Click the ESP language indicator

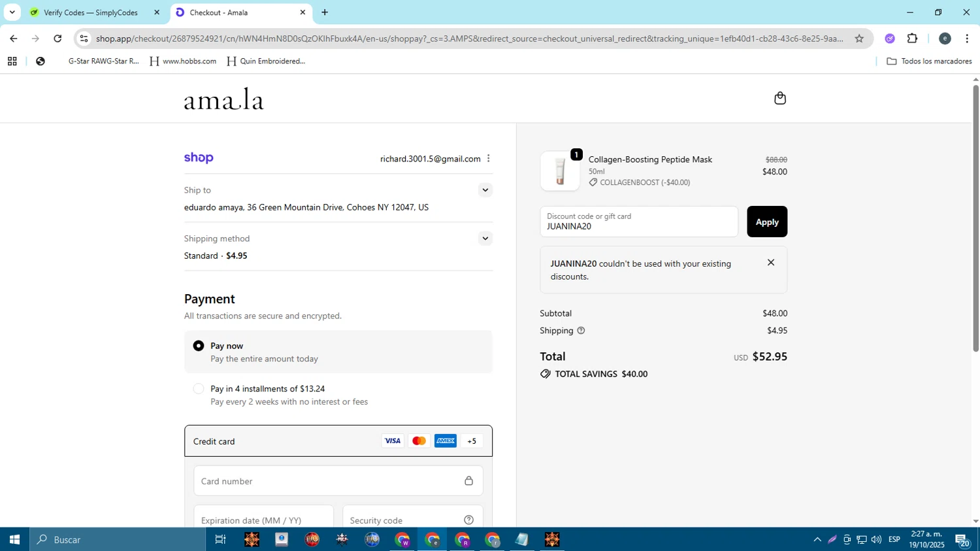click(894, 540)
